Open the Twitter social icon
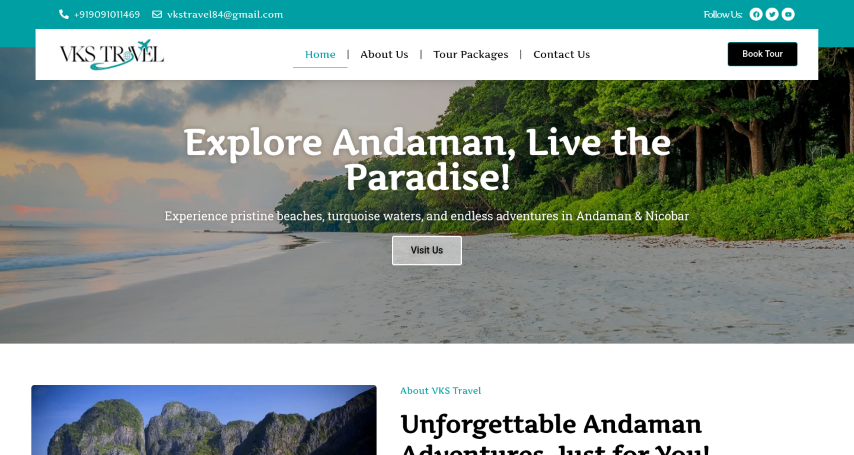The height and width of the screenshot is (455, 854). point(772,15)
